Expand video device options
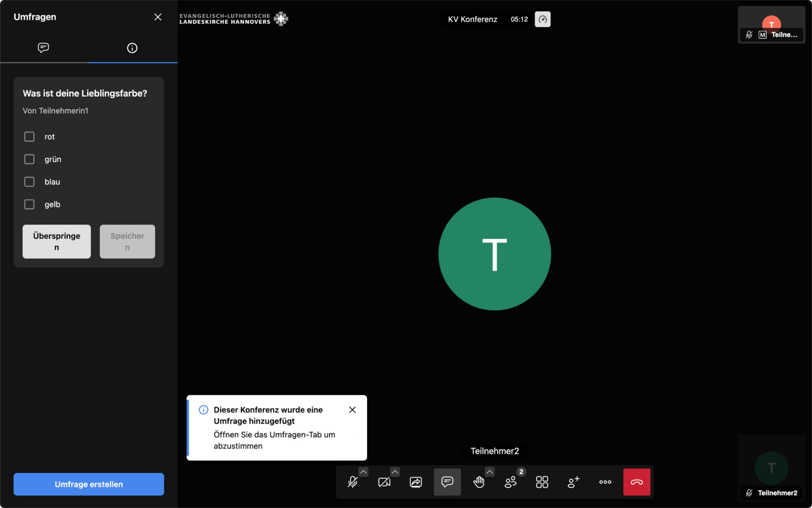This screenshot has height=508, width=812. pos(395,472)
